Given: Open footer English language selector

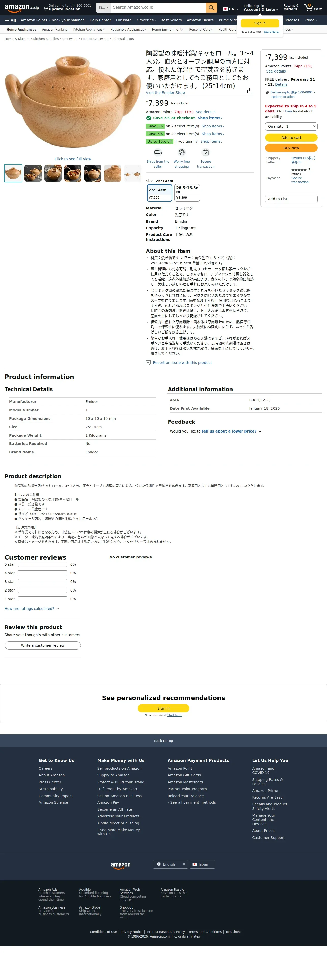Looking at the screenshot, I should [171, 864].
